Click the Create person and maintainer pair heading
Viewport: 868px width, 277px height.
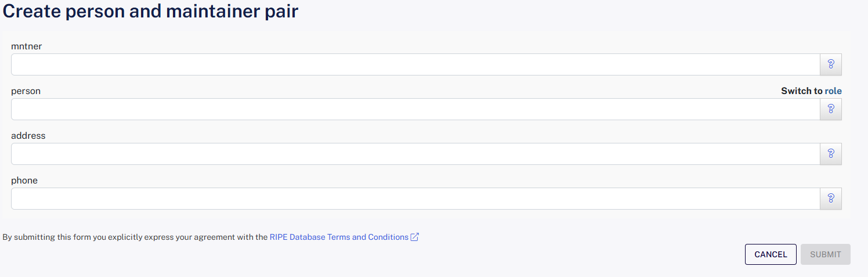click(x=151, y=12)
